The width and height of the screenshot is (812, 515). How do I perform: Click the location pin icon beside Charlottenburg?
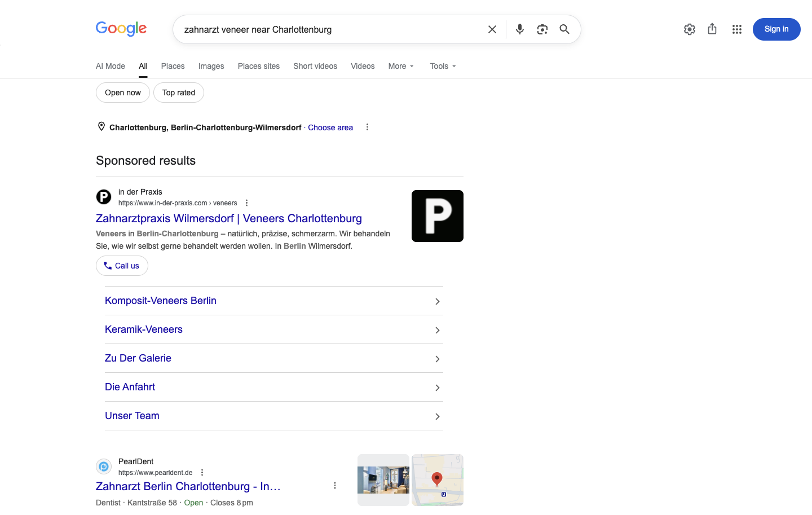(101, 127)
